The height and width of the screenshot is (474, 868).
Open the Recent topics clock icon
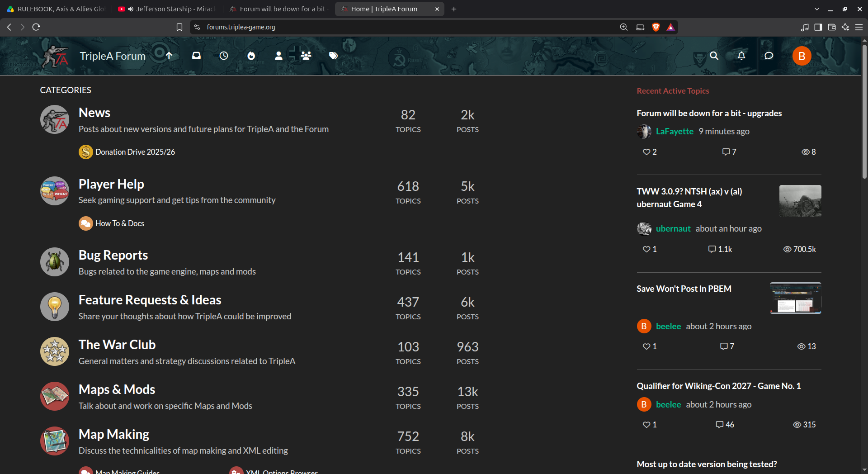coord(224,56)
